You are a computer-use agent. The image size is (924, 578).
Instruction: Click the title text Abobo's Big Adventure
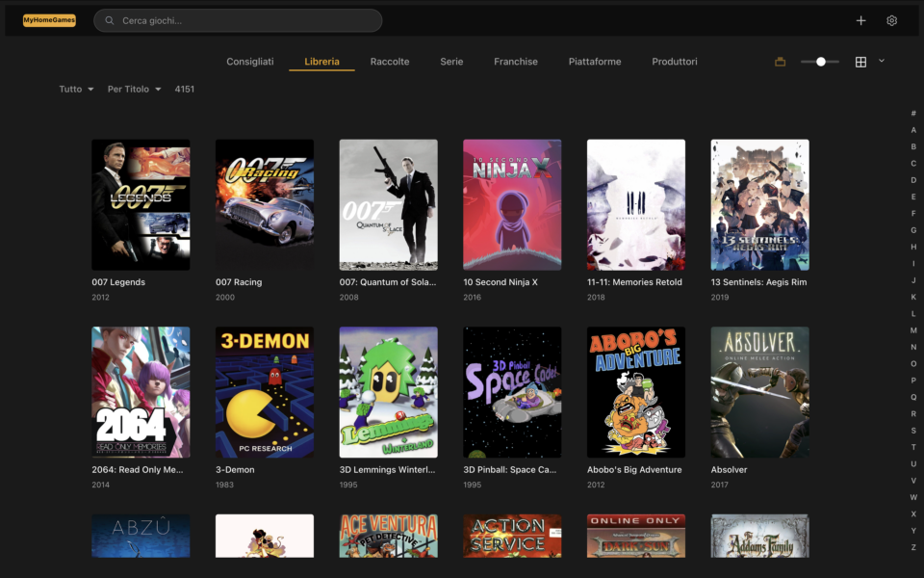[634, 469]
